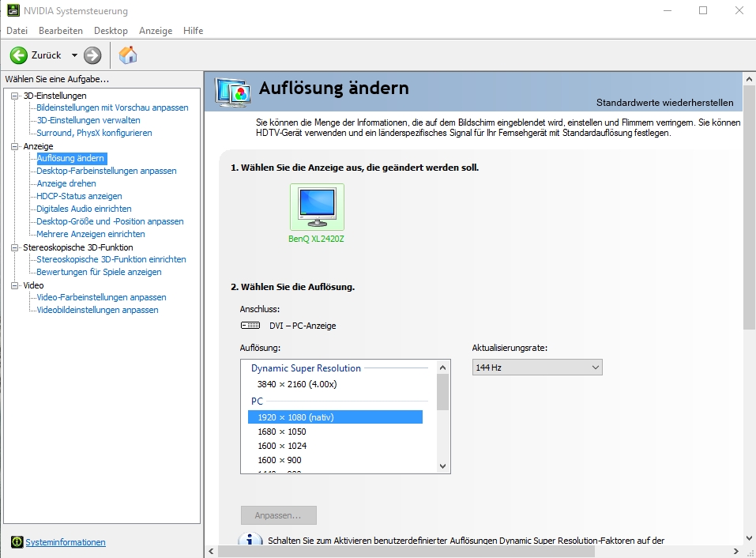Viewport: 756px width, 558px height.
Task: Collapse the 3D-Einstellungen tree node
Action: (x=15, y=96)
